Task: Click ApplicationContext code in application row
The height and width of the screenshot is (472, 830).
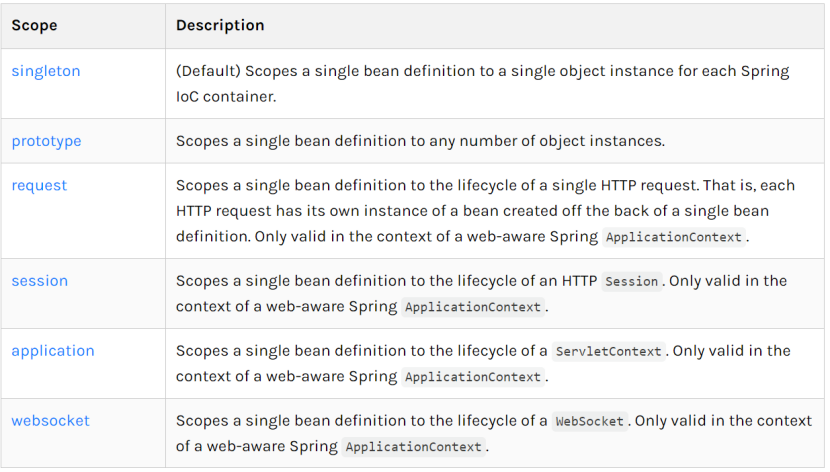Action: pos(473,377)
